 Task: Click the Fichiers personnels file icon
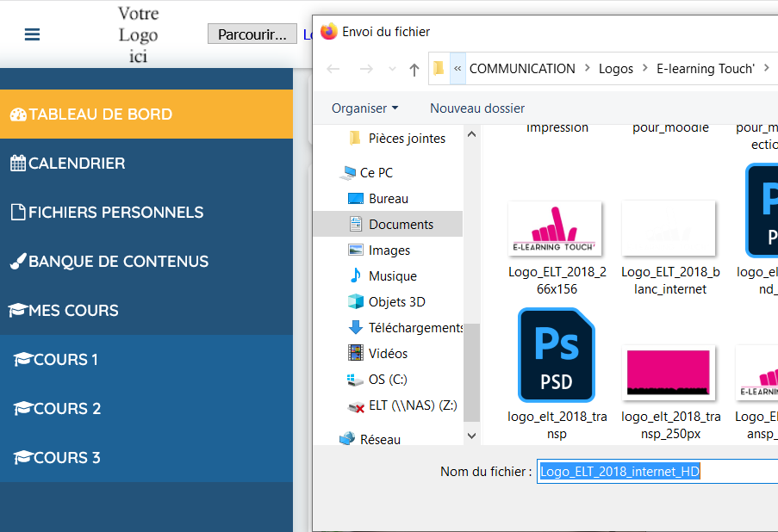point(18,213)
